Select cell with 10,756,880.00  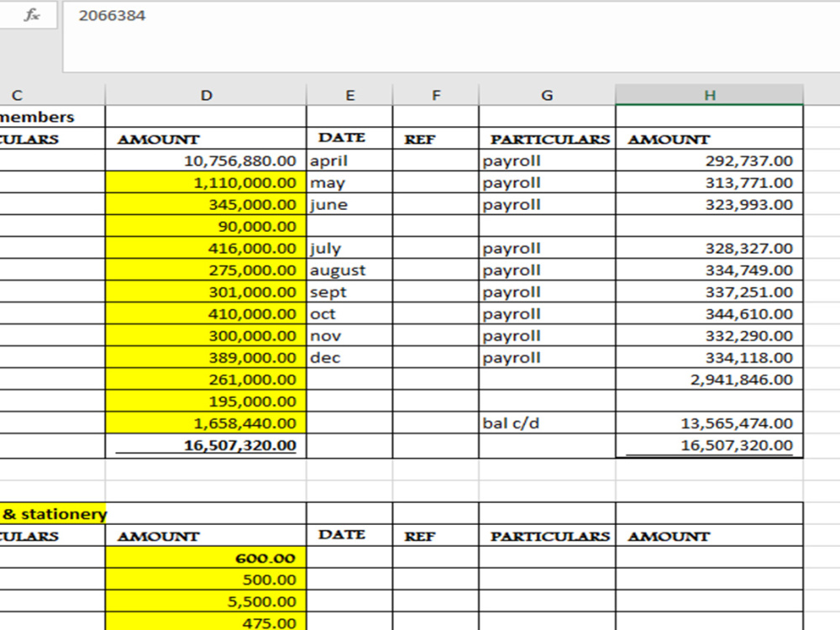click(207, 160)
